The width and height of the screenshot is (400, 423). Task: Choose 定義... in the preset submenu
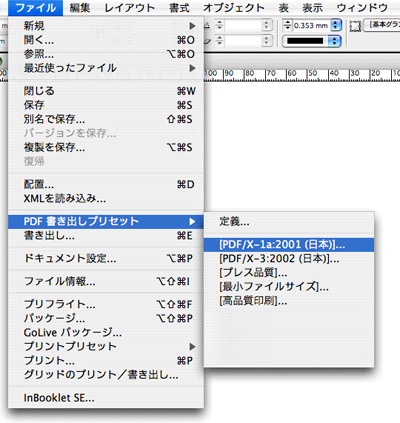pos(289,221)
